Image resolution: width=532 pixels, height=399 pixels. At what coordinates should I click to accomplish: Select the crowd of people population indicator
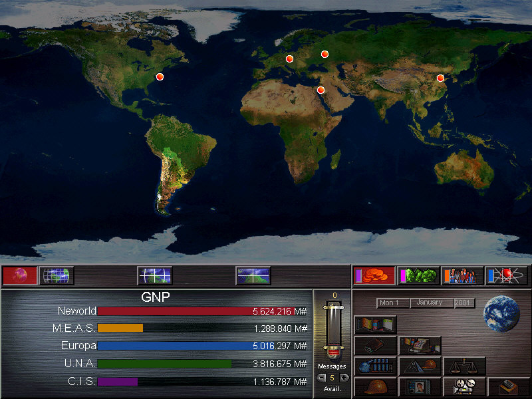point(462,275)
